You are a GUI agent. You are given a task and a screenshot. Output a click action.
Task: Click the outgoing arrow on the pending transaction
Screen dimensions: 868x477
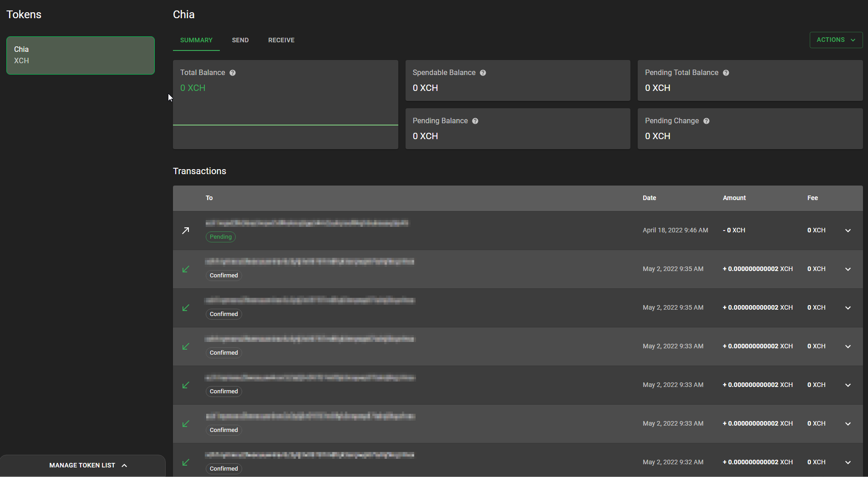click(x=186, y=231)
